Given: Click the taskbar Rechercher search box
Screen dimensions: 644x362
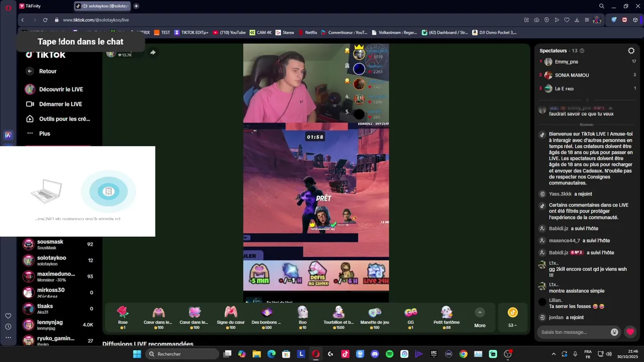Looking at the screenshot, I should tap(183, 354).
